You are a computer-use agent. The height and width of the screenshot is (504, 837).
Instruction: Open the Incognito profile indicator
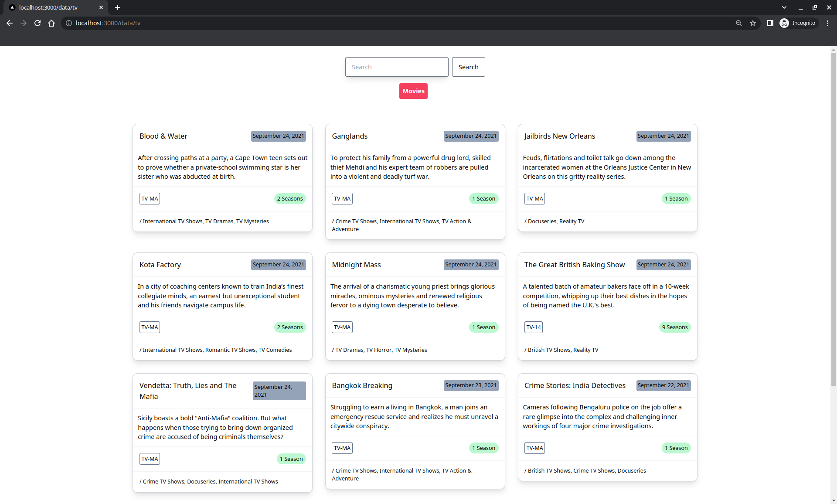798,23
